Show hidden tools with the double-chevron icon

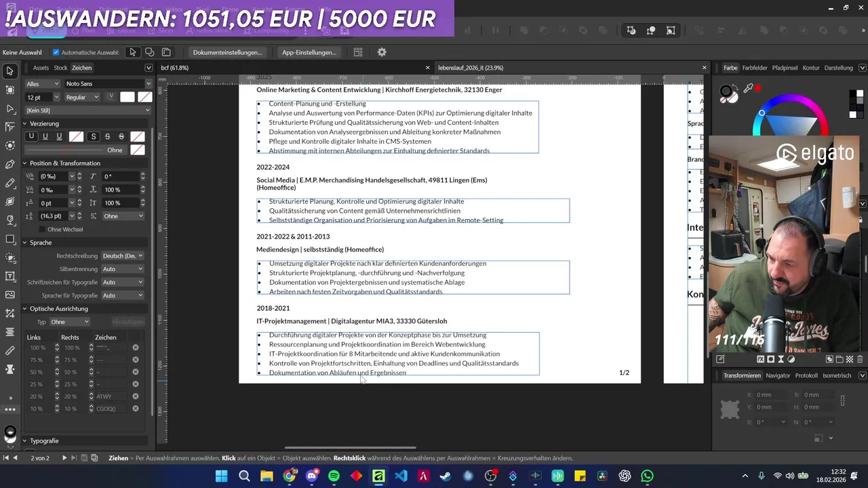9,398
